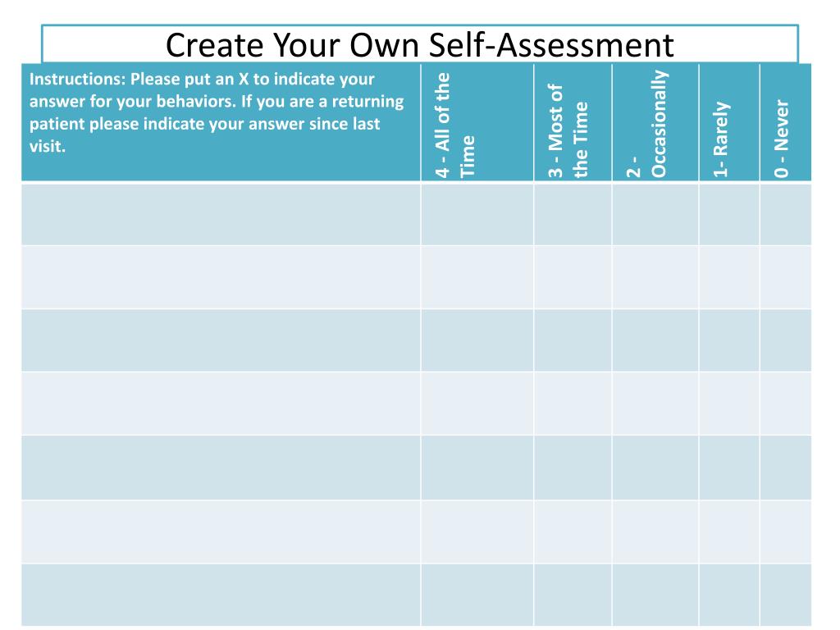Select the first row's blank behavior cell
This screenshot has height=630, width=840.
pos(221,214)
